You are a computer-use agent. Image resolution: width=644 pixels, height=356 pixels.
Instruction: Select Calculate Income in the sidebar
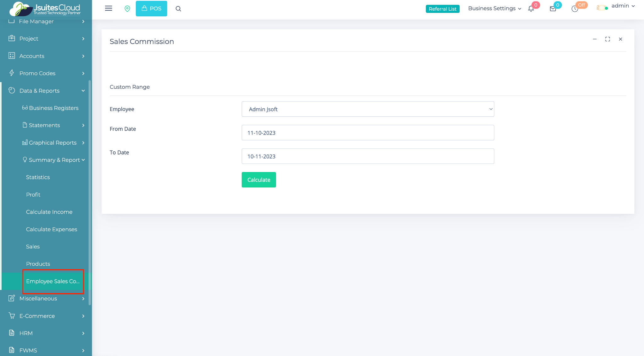pyautogui.click(x=49, y=212)
